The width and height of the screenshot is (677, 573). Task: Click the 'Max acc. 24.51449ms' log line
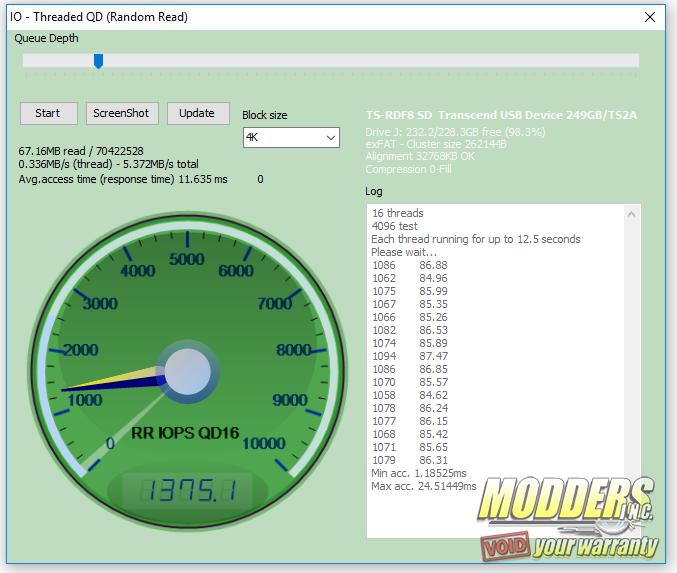[x=424, y=486]
